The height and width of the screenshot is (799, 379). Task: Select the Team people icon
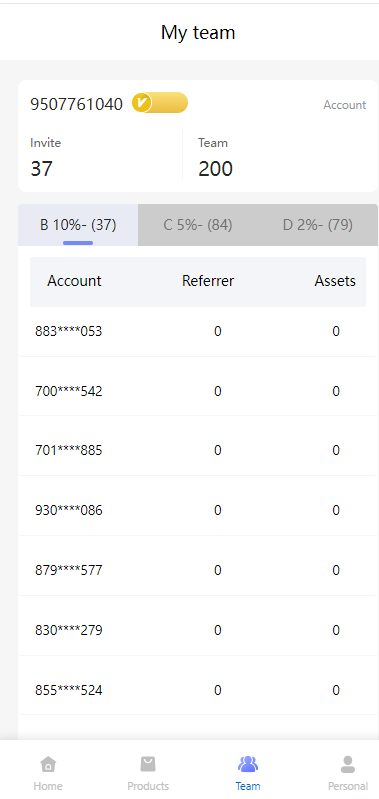pos(248,764)
